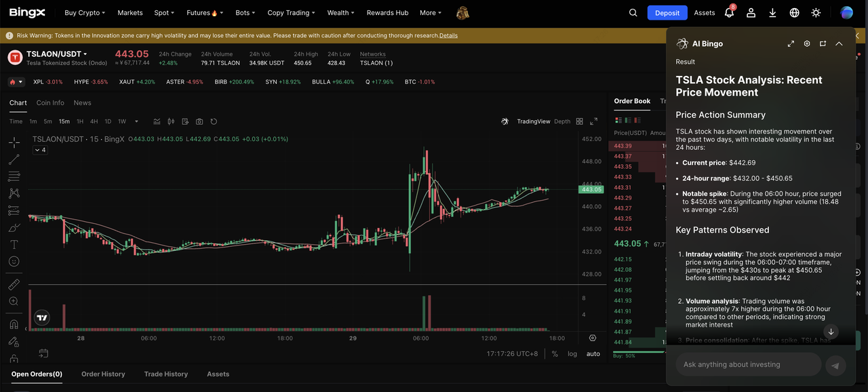Image resolution: width=868 pixels, height=392 pixels.
Task: Open the risk warning Details link
Action: pyautogui.click(x=448, y=35)
